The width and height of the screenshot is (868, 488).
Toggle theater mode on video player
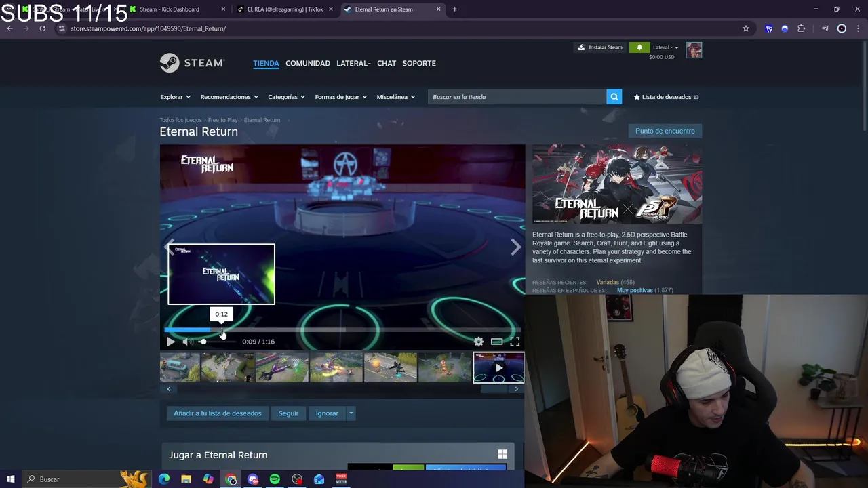click(x=497, y=342)
